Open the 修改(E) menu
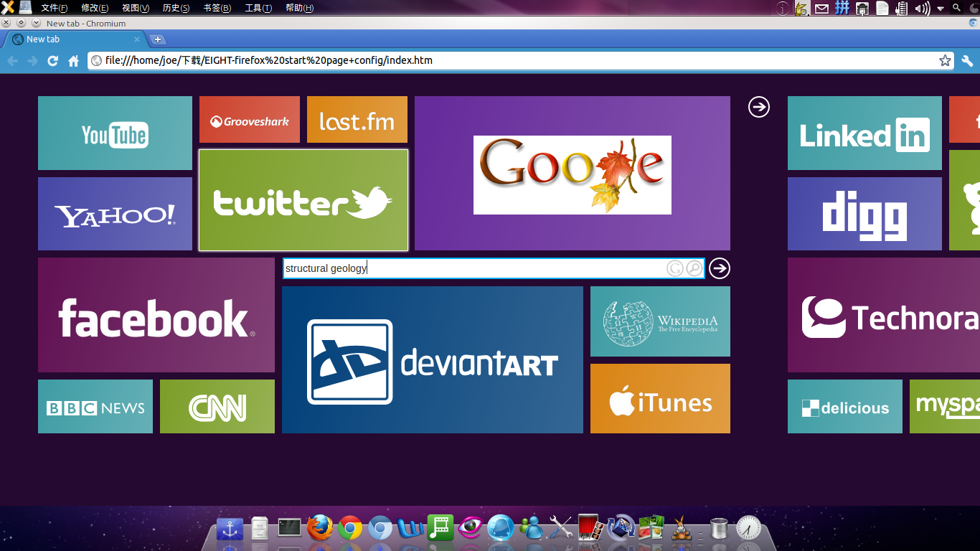 tap(95, 8)
